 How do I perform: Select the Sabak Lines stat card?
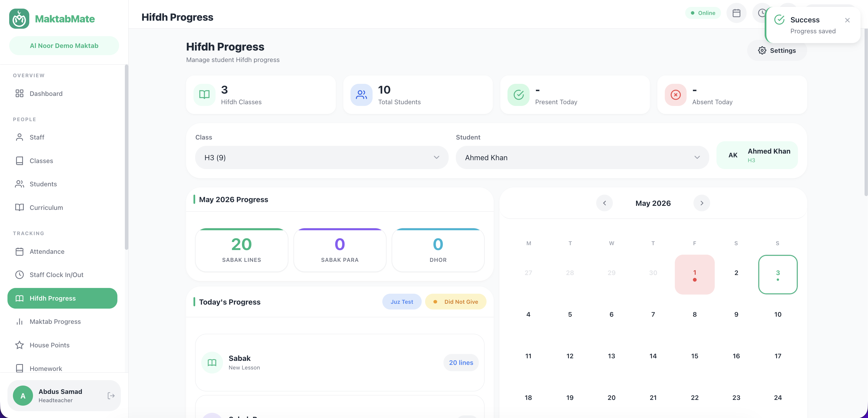coord(241,250)
